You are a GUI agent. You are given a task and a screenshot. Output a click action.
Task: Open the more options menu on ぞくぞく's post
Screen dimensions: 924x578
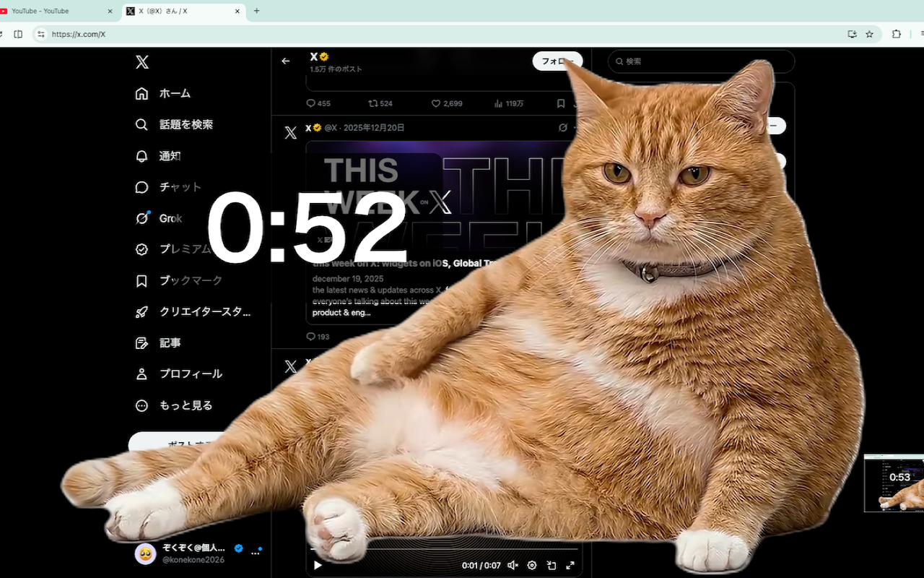coord(256,551)
